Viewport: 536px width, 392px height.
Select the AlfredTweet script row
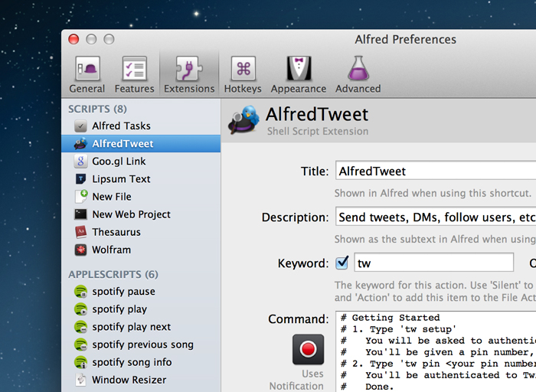pos(141,143)
